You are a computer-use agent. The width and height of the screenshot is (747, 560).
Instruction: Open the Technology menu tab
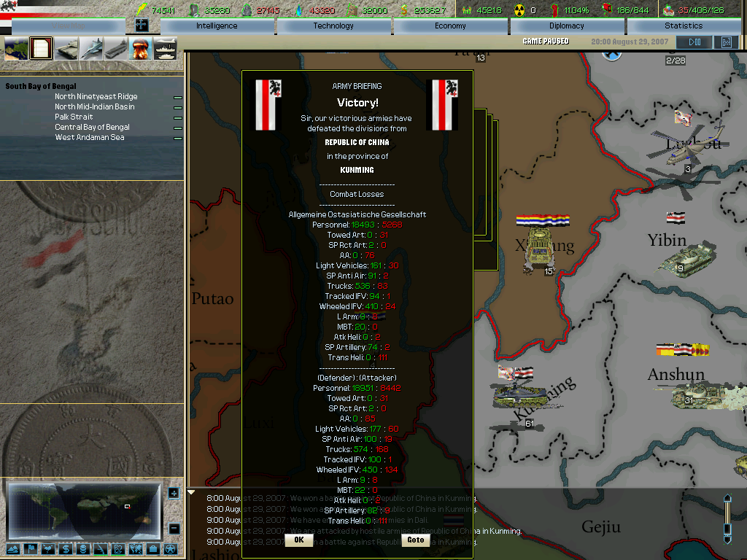333,26
